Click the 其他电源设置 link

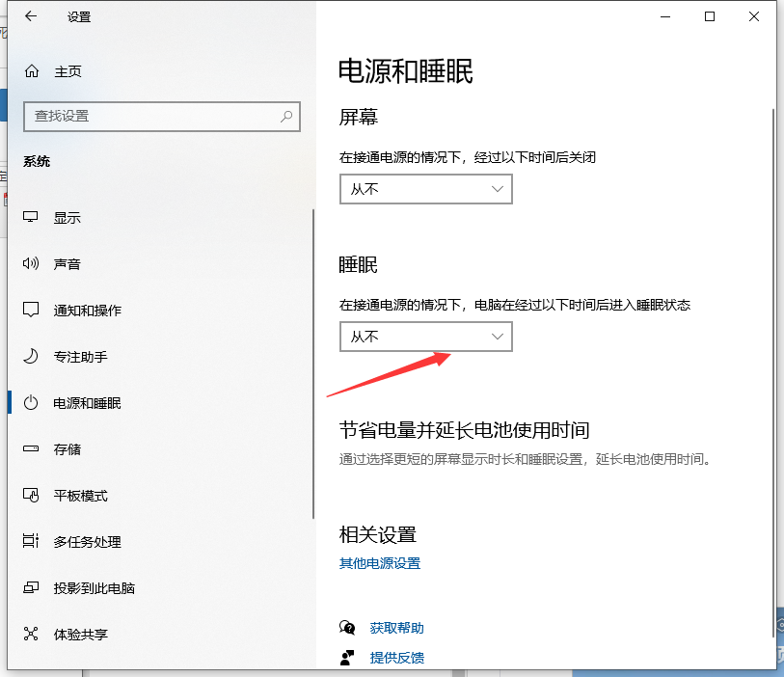(380, 563)
